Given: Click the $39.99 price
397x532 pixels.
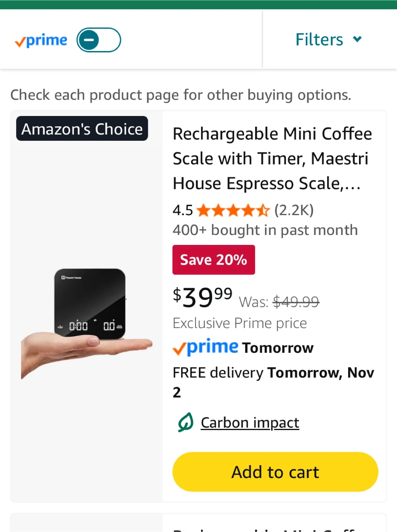Looking at the screenshot, I should (x=202, y=297).
